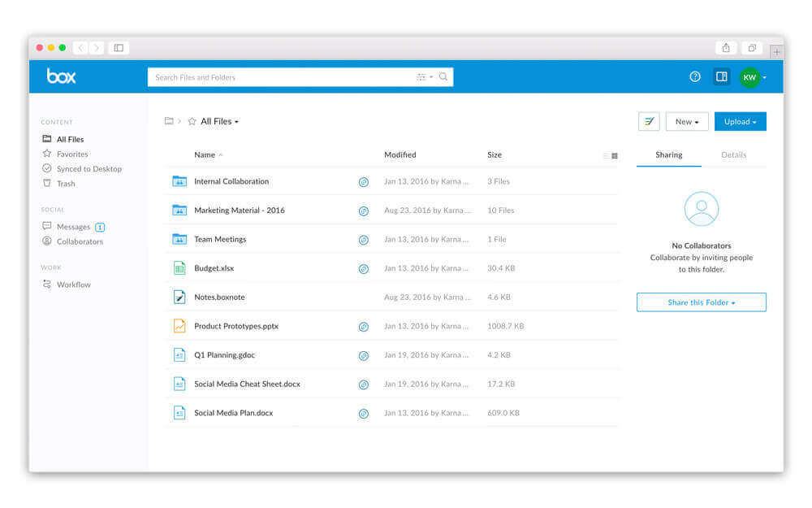Click sync status icon for Product Prototypes.pptx
Image resolution: width=812 pixels, height=508 pixels.
pyautogui.click(x=364, y=327)
